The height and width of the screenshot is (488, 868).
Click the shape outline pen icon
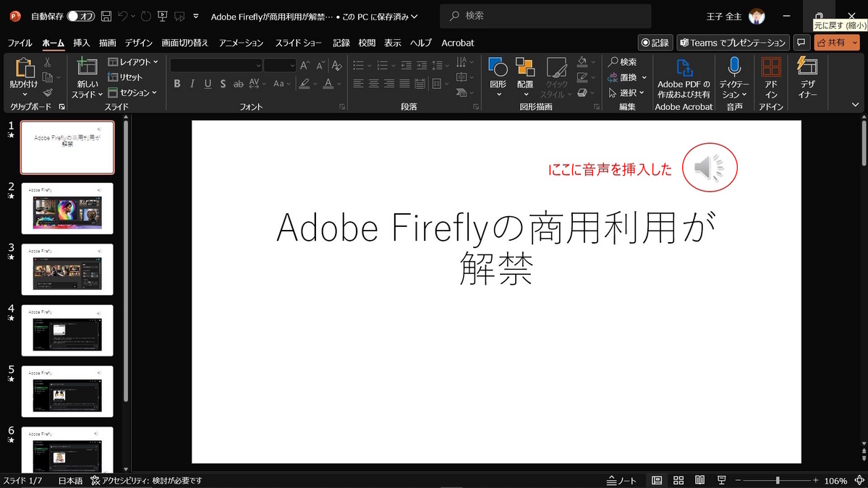583,77
